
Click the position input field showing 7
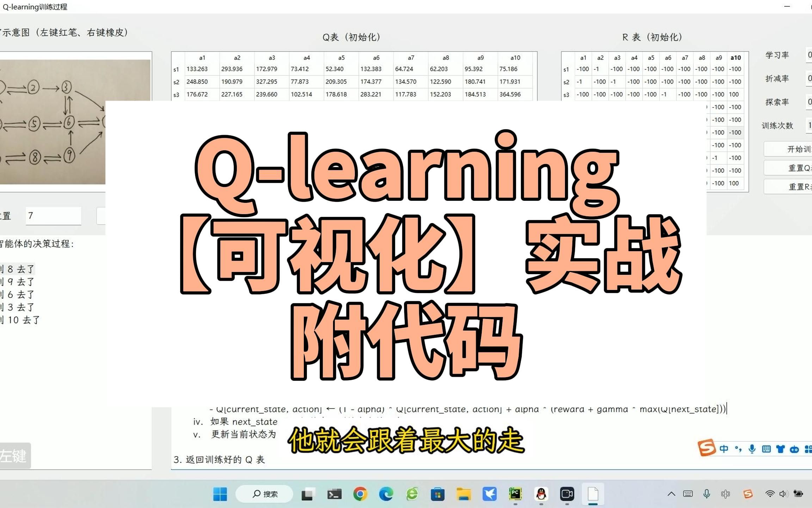click(53, 216)
